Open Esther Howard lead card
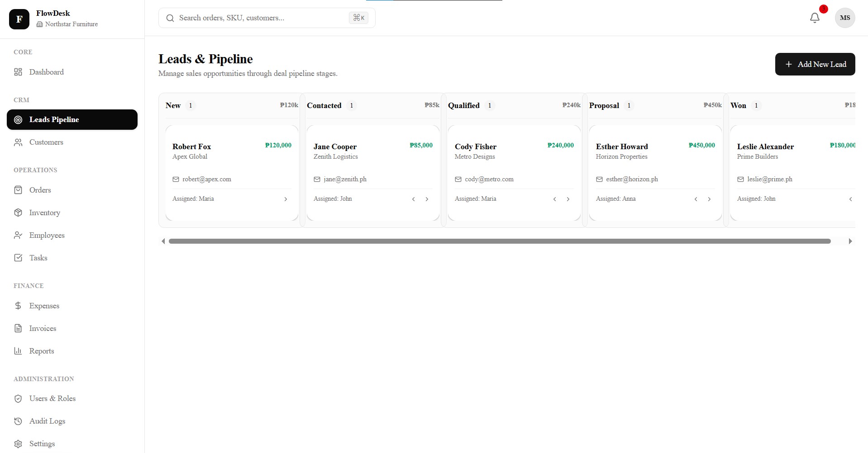 [x=655, y=173]
